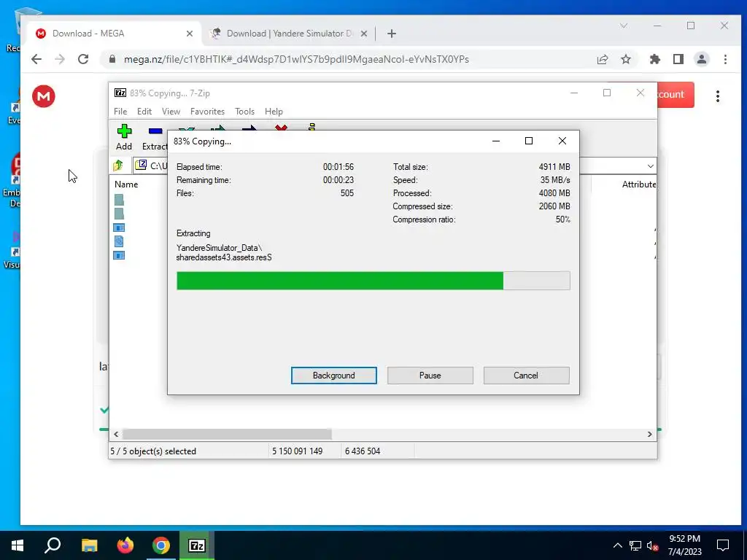Switch to Chrome in taskbar
The image size is (747, 560).
[x=161, y=545]
